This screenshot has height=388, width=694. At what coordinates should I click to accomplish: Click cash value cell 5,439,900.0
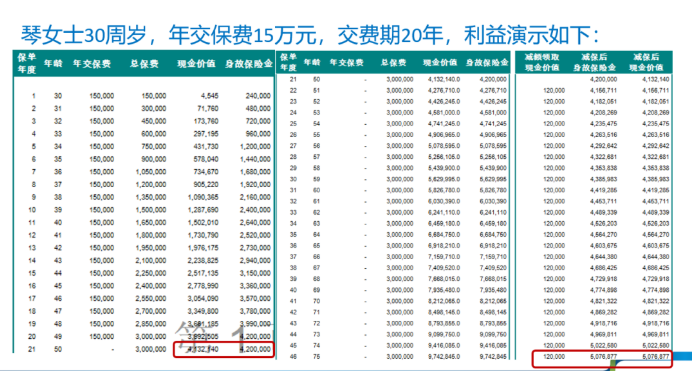444,168
